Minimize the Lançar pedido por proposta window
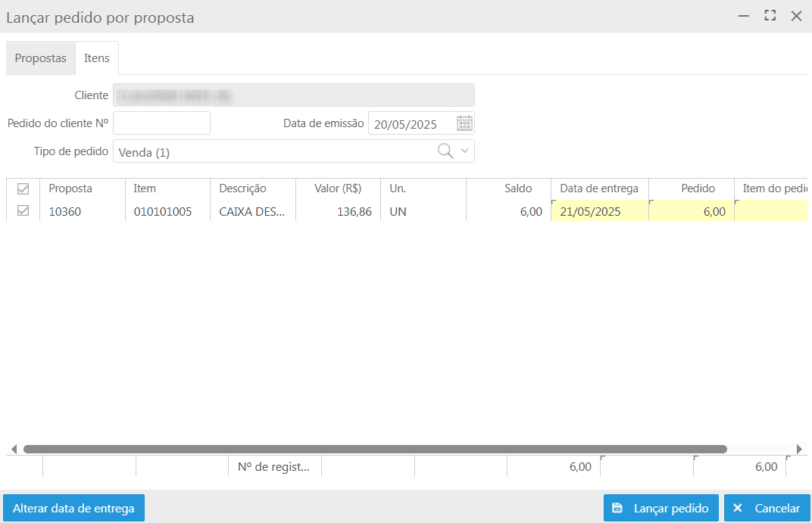The image size is (812, 523). click(x=744, y=16)
